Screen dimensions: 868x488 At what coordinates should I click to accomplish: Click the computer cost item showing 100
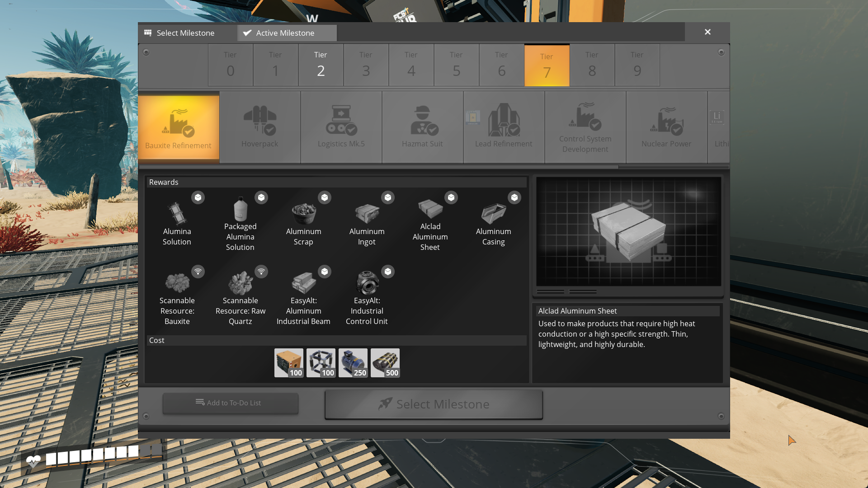(289, 363)
